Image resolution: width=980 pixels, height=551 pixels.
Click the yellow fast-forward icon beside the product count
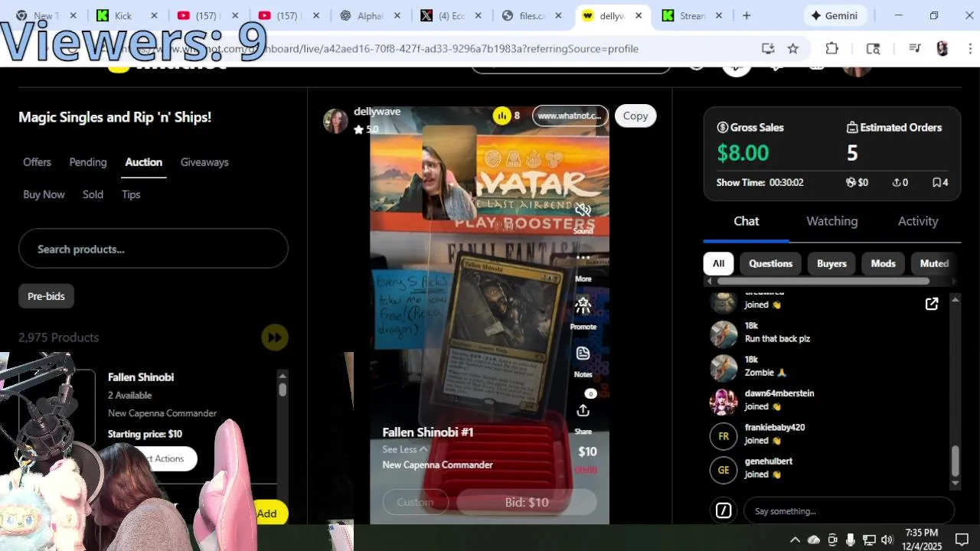pos(274,337)
